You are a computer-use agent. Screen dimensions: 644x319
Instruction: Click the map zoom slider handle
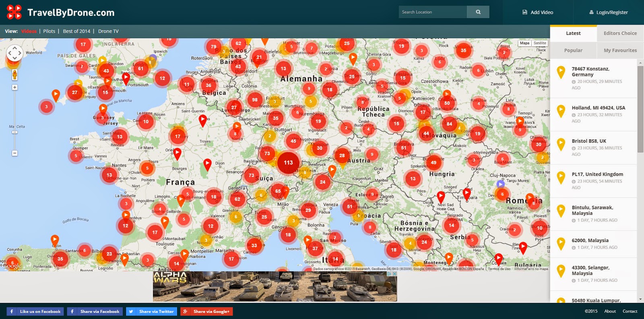tap(14, 132)
